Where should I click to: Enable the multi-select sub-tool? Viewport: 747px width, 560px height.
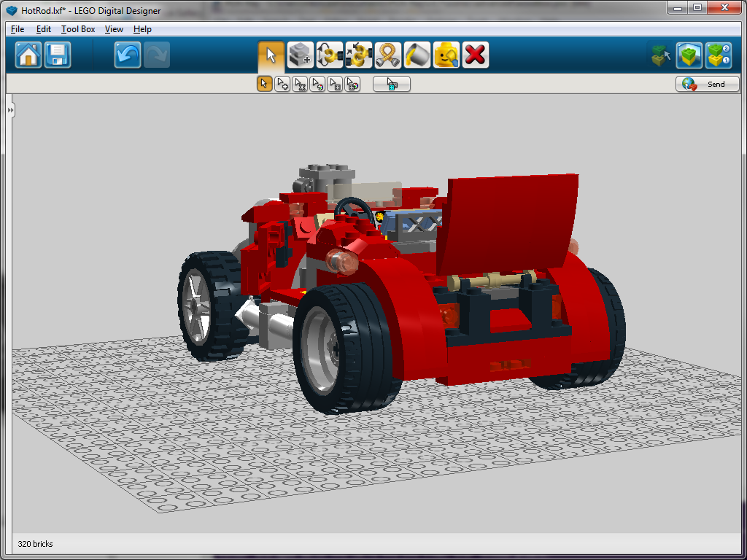282,83
